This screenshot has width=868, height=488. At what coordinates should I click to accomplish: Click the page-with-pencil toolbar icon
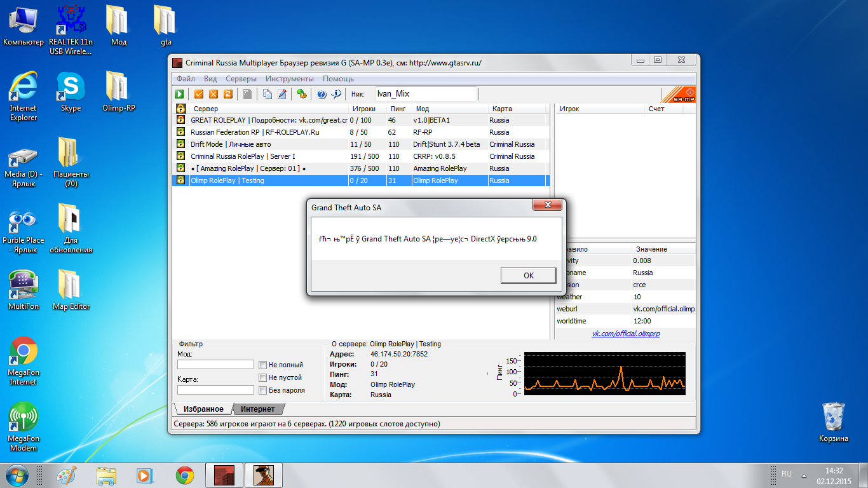click(x=281, y=94)
